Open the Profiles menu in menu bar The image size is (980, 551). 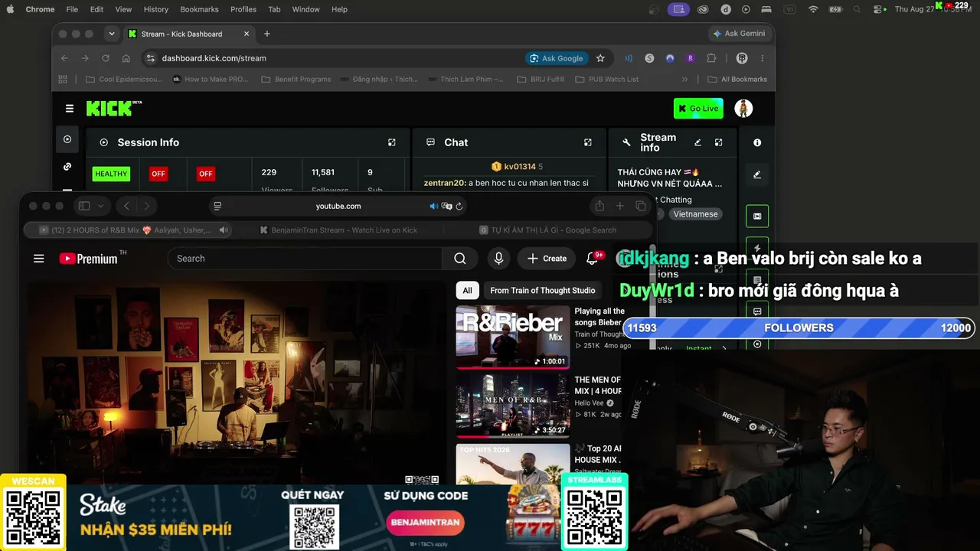[x=243, y=9]
